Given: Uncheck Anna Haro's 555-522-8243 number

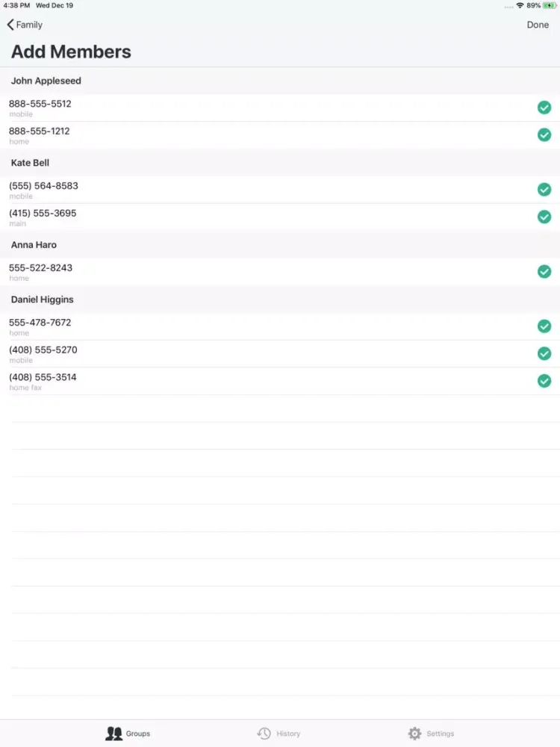Looking at the screenshot, I should click(x=544, y=271).
